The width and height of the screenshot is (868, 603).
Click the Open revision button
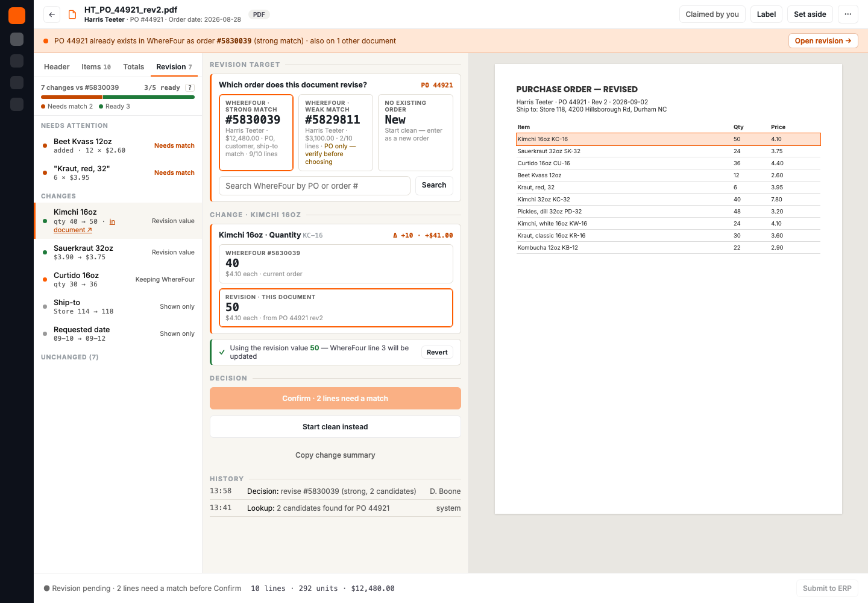823,41
